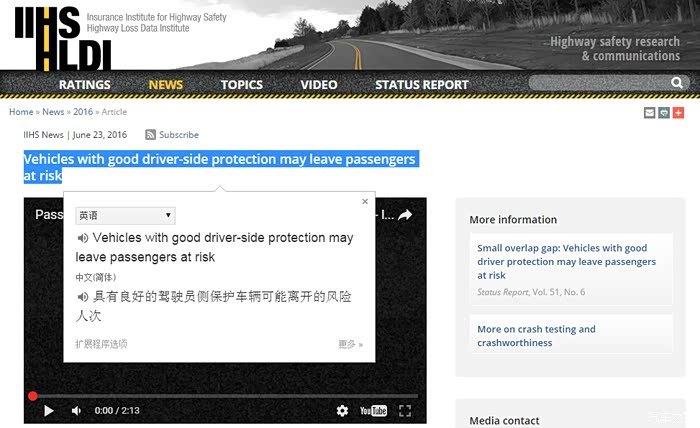
Task: Play the video
Action: [x=49, y=411]
